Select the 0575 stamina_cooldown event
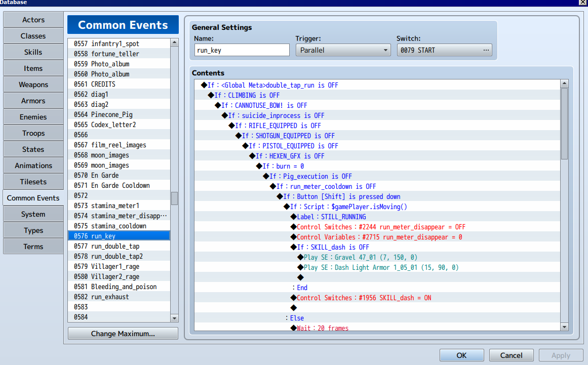This screenshot has width=588, height=365. coord(119,226)
